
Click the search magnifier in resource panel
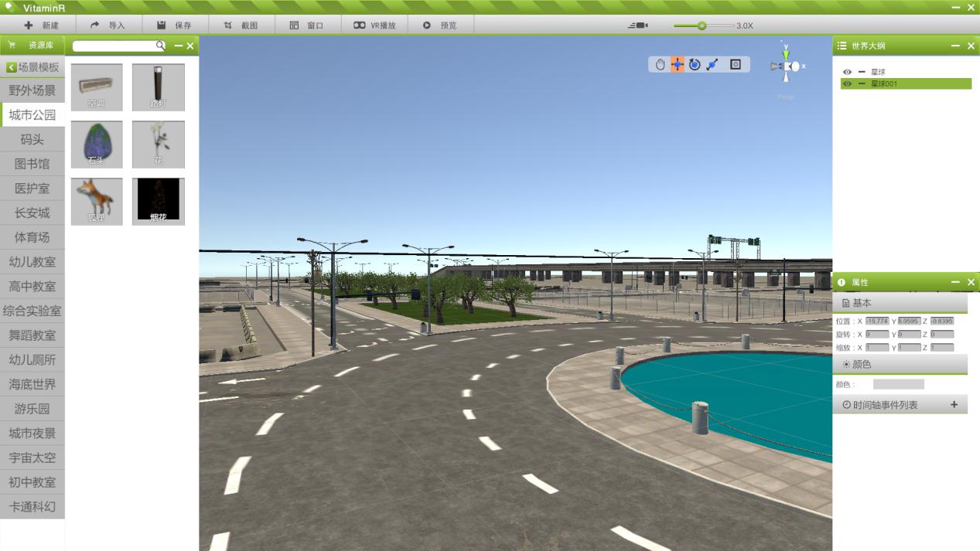pyautogui.click(x=160, y=46)
